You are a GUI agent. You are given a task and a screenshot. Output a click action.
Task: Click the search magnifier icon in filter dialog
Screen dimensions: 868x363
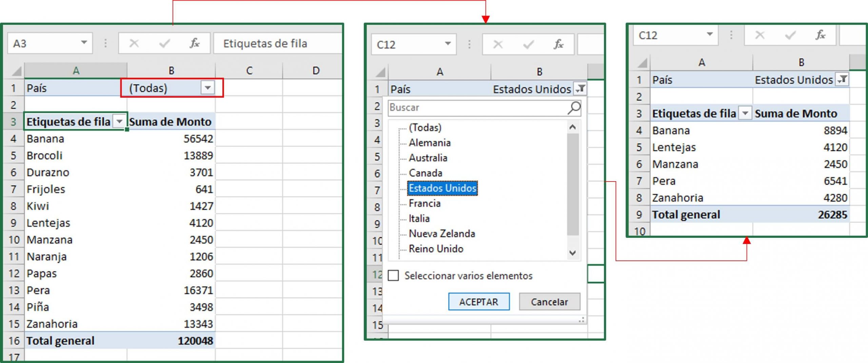pyautogui.click(x=574, y=108)
